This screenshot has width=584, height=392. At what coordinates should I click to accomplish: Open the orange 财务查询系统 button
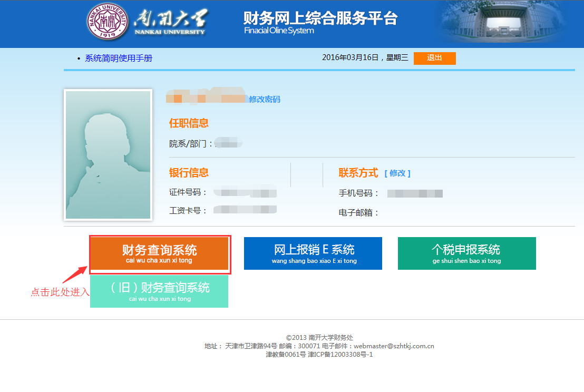159,253
